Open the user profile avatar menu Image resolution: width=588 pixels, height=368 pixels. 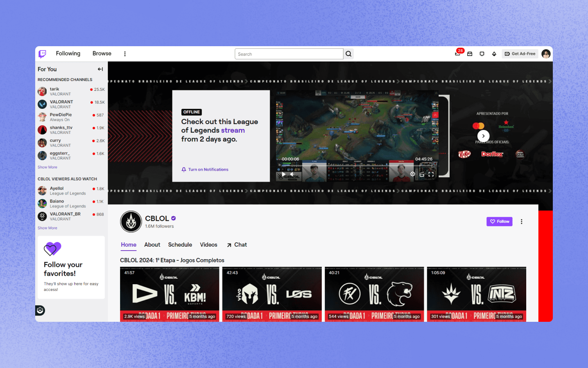(x=546, y=54)
